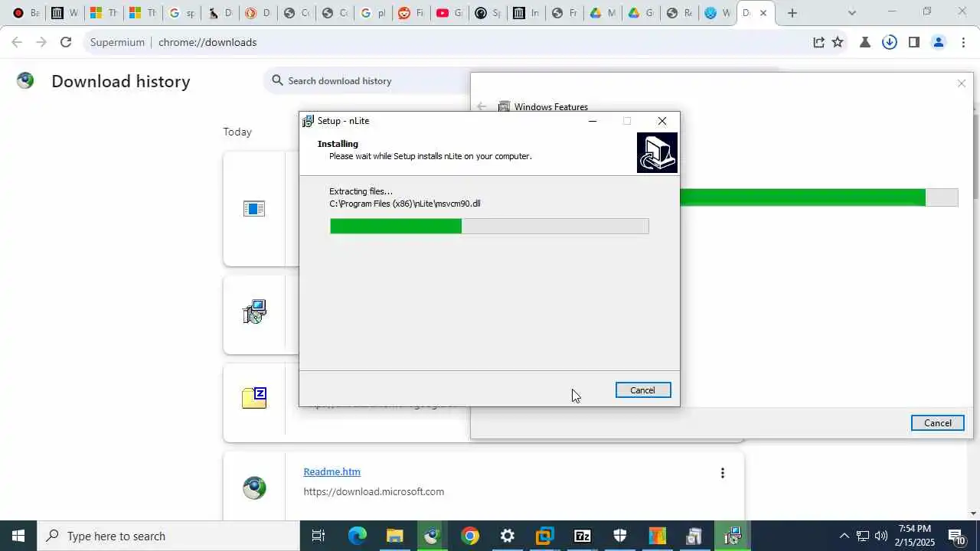Click the Readme.htm file icon in downloads
Screen dimensions: 980x551
click(254, 487)
